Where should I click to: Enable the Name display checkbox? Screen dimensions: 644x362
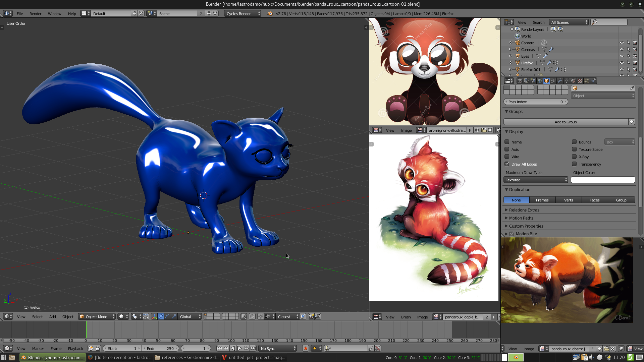point(507,142)
